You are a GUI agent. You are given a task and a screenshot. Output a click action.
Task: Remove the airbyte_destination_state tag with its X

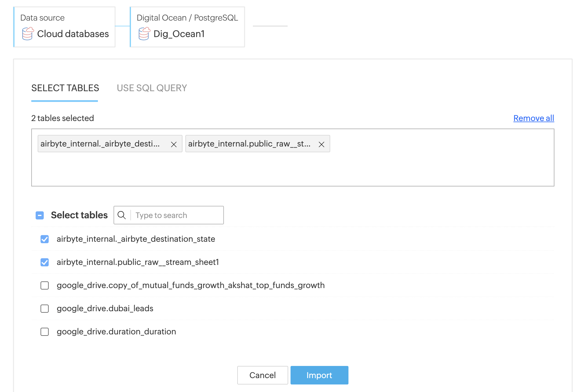click(174, 144)
